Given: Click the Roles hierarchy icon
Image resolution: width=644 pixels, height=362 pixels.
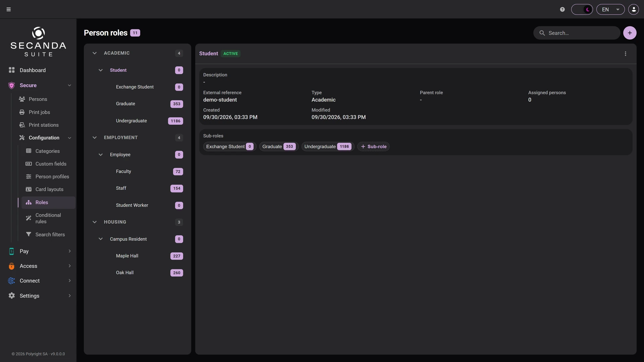Looking at the screenshot, I should pyautogui.click(x=29, y=202).
